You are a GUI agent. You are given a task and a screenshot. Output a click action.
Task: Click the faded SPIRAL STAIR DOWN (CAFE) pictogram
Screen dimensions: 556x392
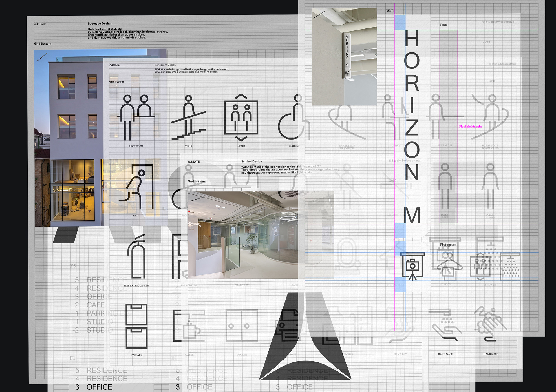[490, 117]
